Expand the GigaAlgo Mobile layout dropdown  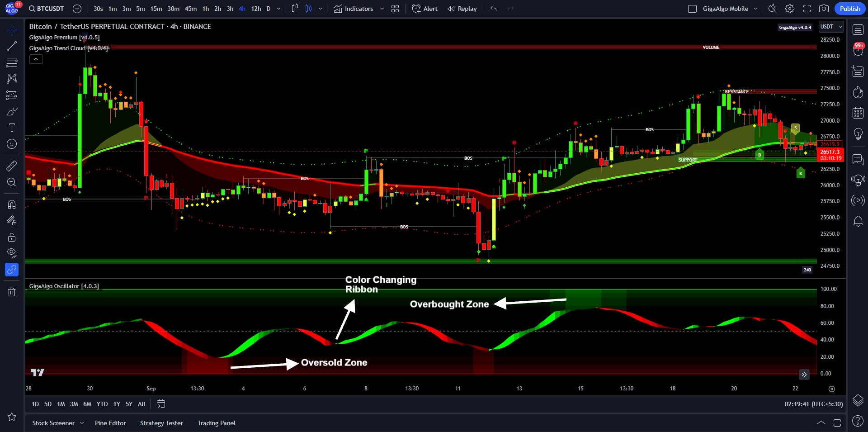point(755,9)
